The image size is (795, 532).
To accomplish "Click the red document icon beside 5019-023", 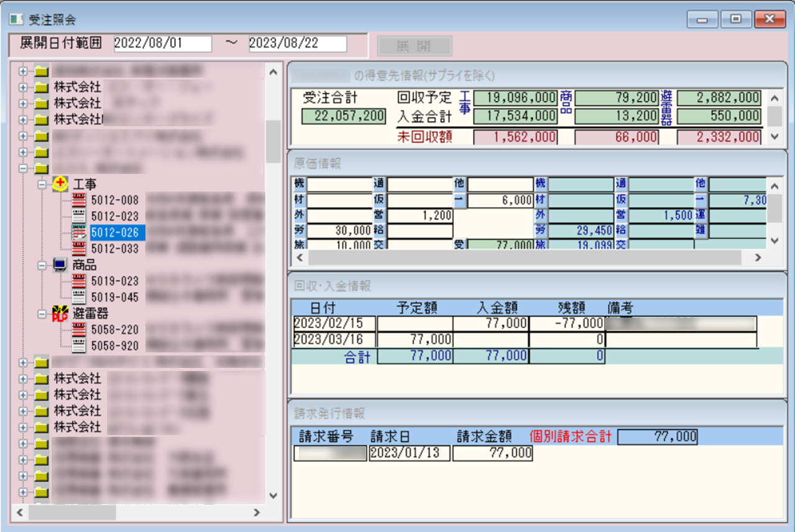I will pyautogui.click(x=79, y=281).
